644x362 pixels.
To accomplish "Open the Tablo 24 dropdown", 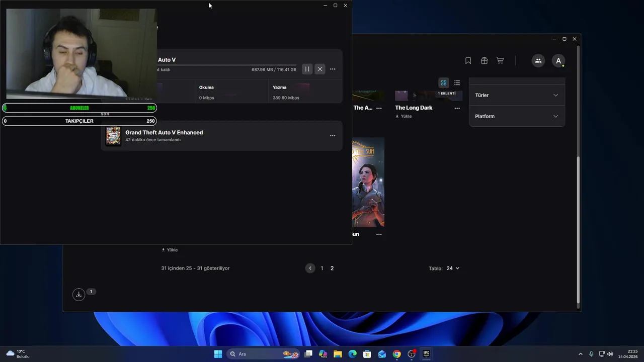I will pos(453,268).
